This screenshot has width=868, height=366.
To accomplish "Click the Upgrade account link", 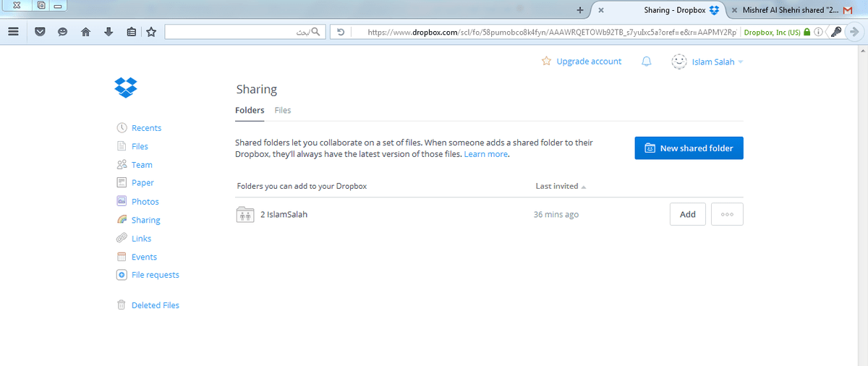I will tap(588, 61).
